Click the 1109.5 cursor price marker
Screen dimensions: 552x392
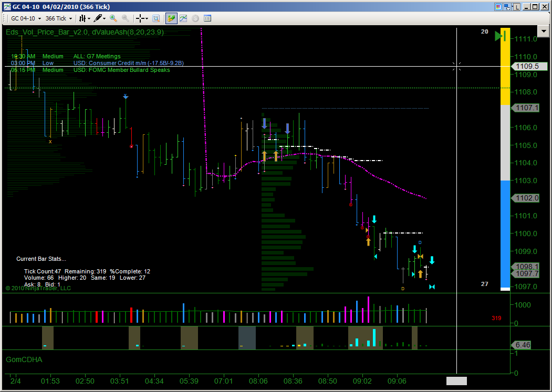(529, 66)
